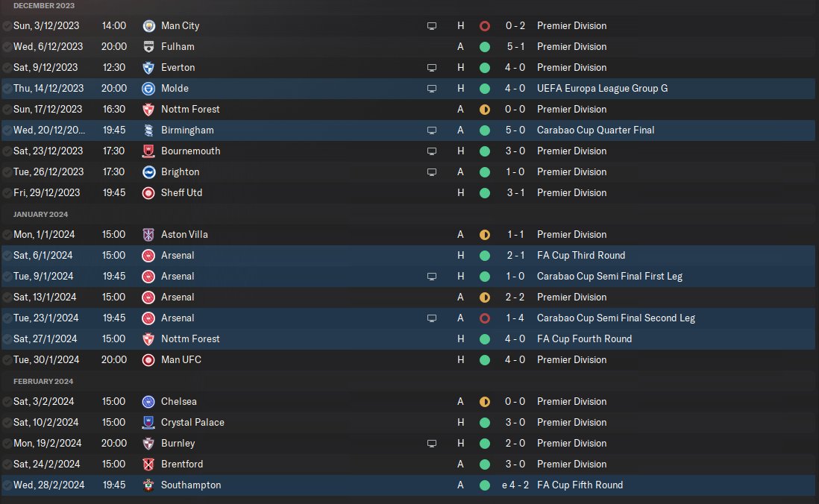
Task: Click red loss indicator on Man City row
Action: [x=485, y=25]
